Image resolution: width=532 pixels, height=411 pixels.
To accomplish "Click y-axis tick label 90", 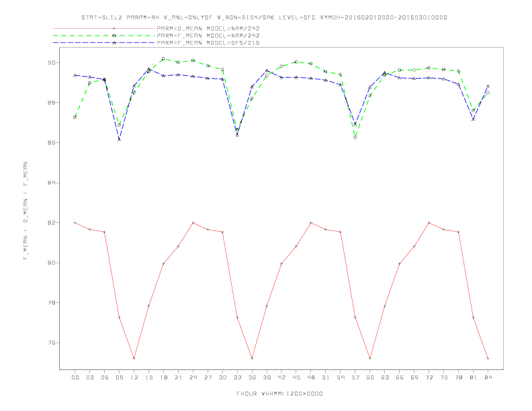I will [x=51, y=62].
